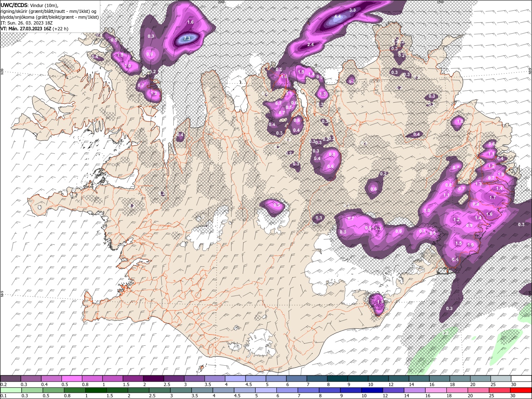Click lower legend swatch between 16 and 18
The height and width of the screenshot is (399, 532).
click(436, 390)
